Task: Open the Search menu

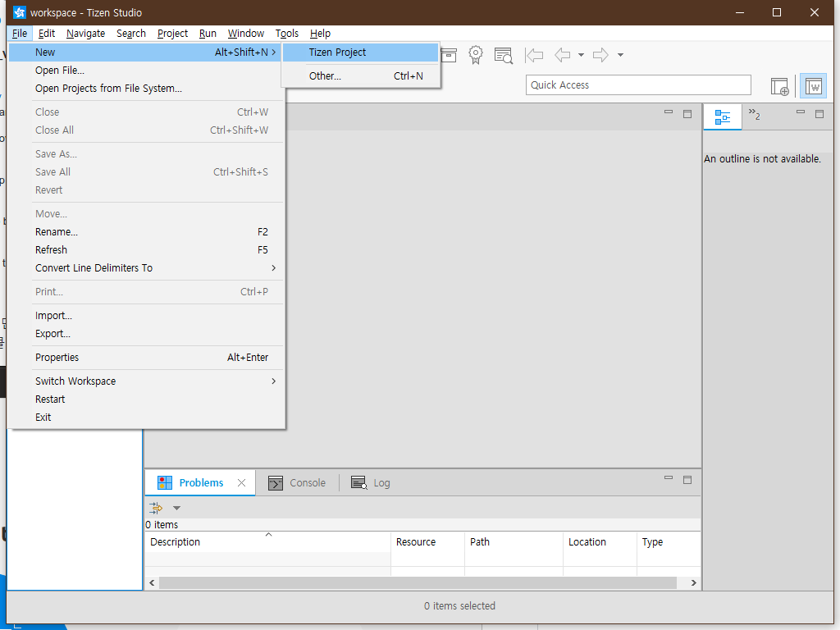Action: pos(131,33)
